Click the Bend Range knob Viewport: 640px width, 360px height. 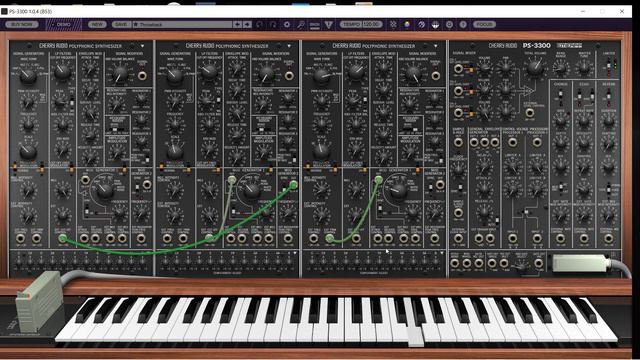(x=561, y=69)
